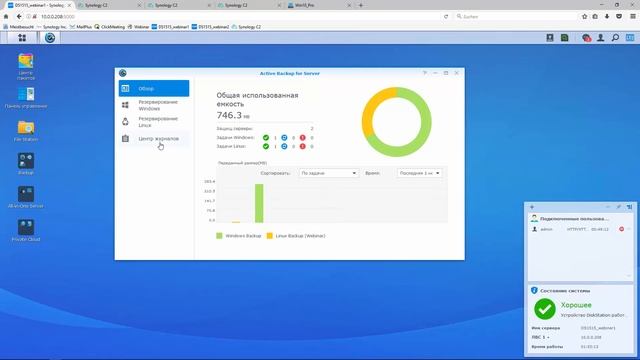The width and height of the screenshot is (640, 360).
Task: Switch to the Win10_Pro browser tab
Action: pyautogui.click(x=319, y=5)
